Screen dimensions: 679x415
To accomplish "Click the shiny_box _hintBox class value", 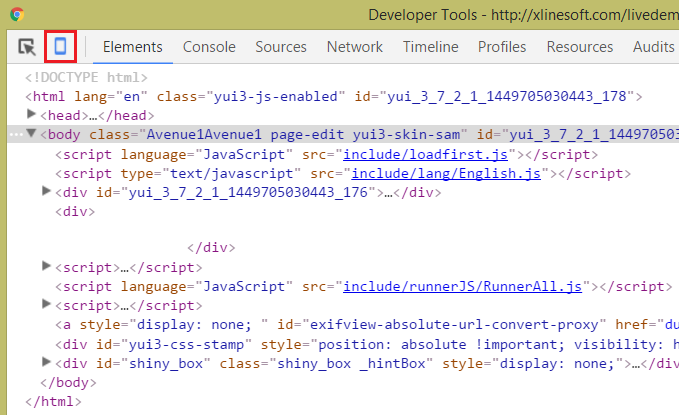I will (x=351, y=364).
